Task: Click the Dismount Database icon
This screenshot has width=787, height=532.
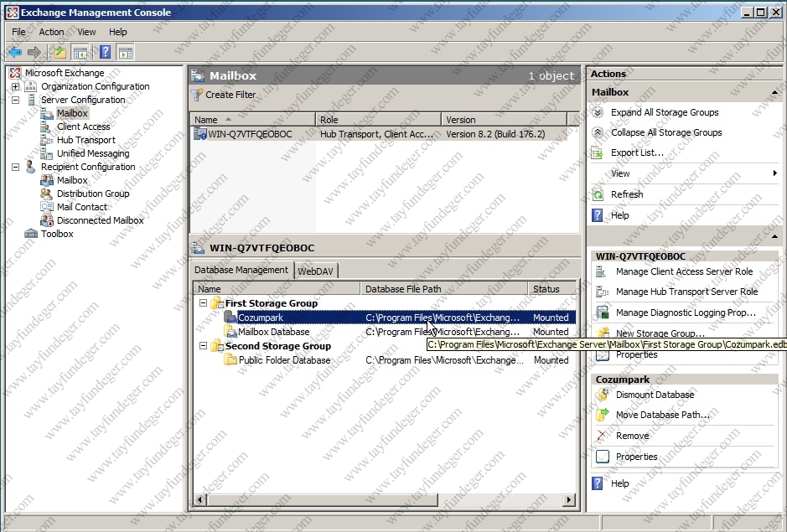Action: (603, 395)
